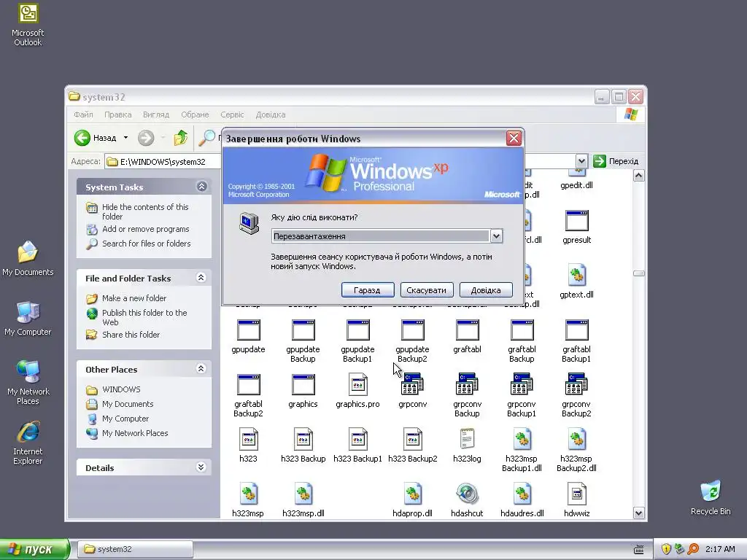
Task: Click the graftabl Backup2 file icon
Action: tap(248, 385)
